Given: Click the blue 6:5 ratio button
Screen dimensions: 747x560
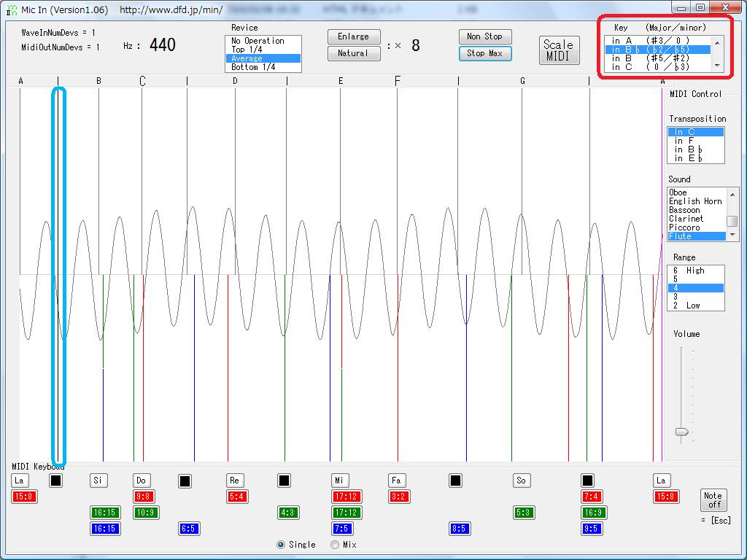Looking at the screenshot, I should [x=189, y=529].
